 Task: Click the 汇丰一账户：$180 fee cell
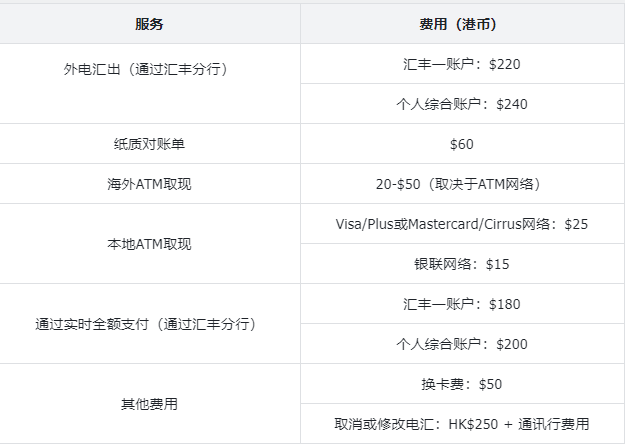pos(462,304)
